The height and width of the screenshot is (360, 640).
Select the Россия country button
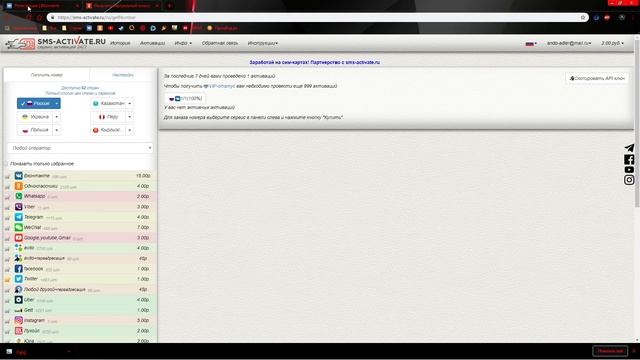pyautogui.click(x=35, y=103)
